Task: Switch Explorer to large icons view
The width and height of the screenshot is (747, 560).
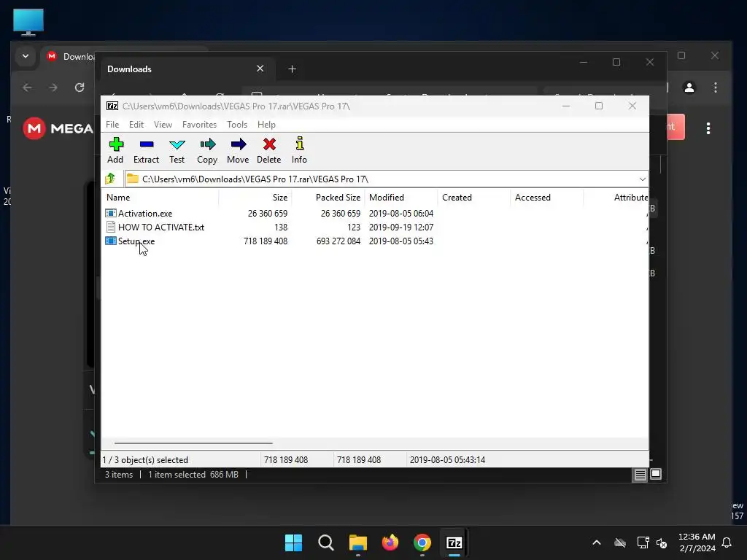Action: 656,475
